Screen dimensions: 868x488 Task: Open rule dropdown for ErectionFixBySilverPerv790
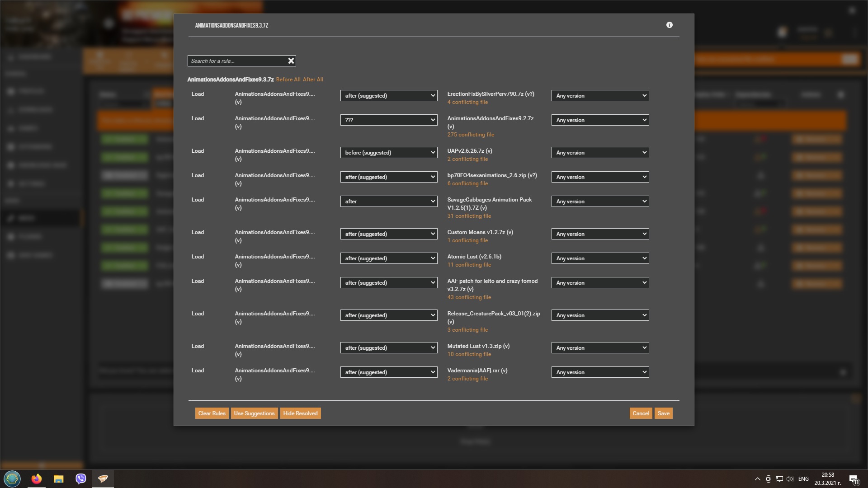tap(389, 96)
